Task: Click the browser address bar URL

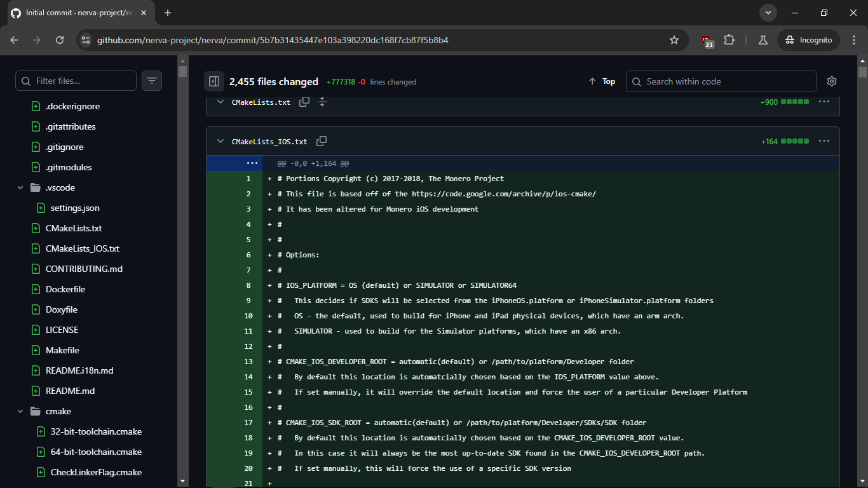Action: click(273, 40)
